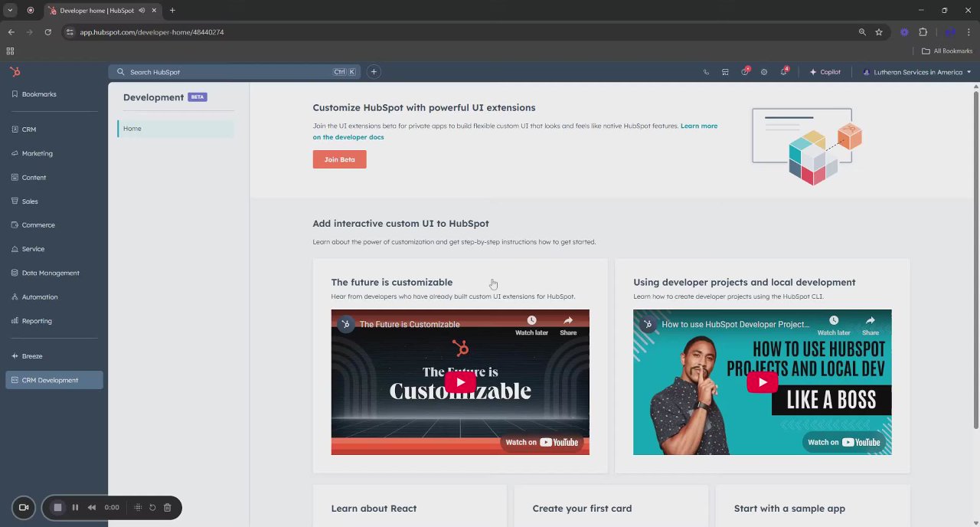
Task: Click the Create your first card heading
Action: click(x=582, y=509)
